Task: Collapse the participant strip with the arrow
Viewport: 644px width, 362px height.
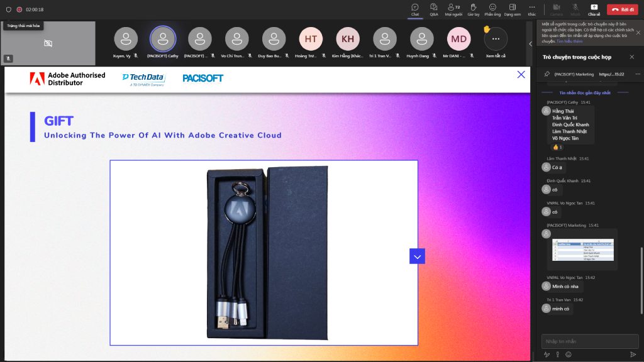Action: click(x=530, y=43)
